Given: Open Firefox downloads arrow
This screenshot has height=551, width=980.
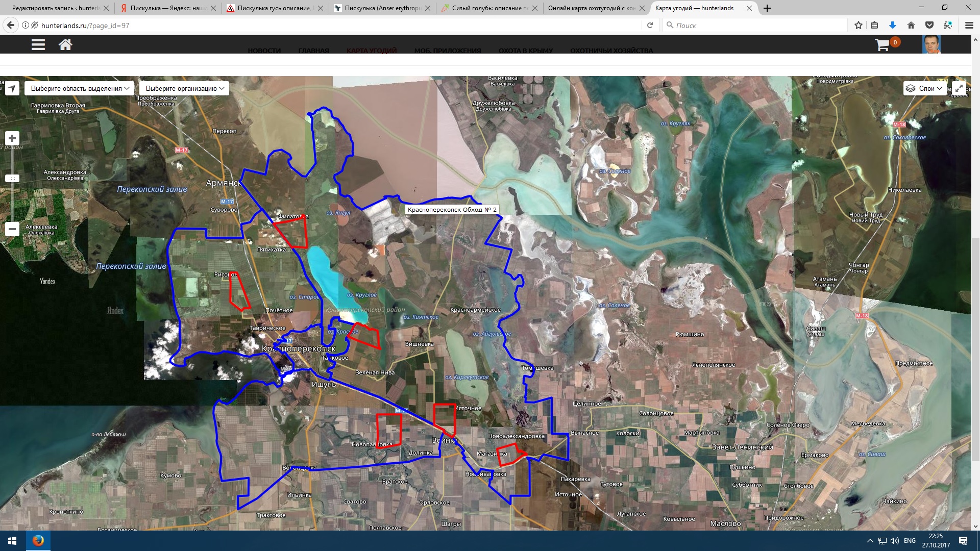Looking at the screenshot, I should [892, 25].
